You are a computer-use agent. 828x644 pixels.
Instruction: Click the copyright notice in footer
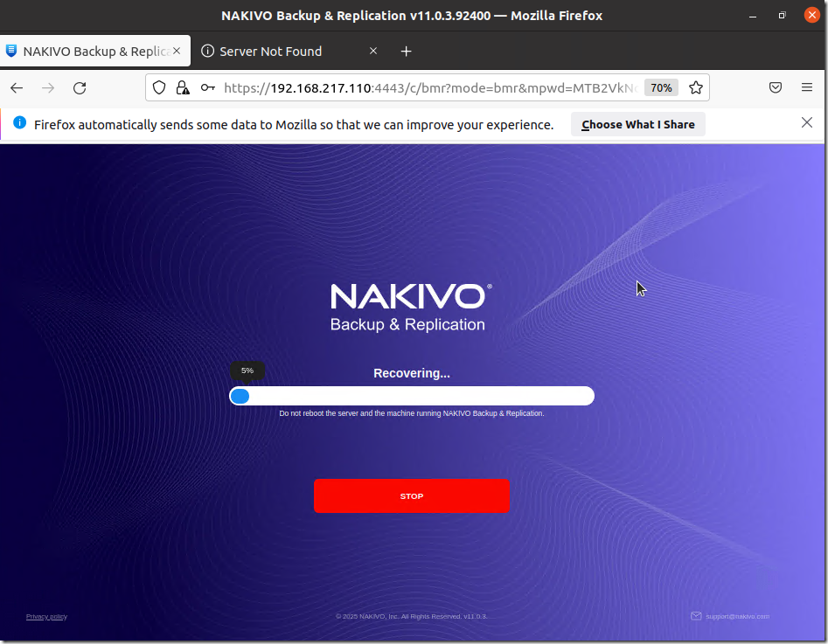411,616
